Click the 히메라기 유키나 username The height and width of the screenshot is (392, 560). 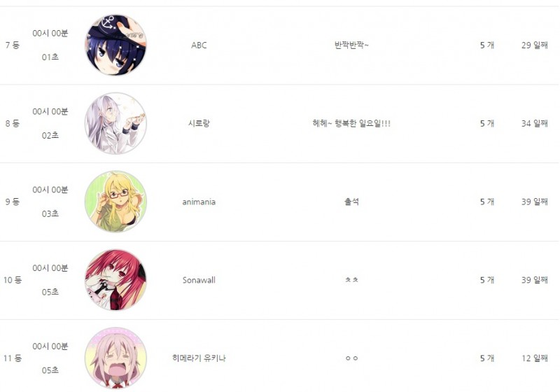coord(199,358)
